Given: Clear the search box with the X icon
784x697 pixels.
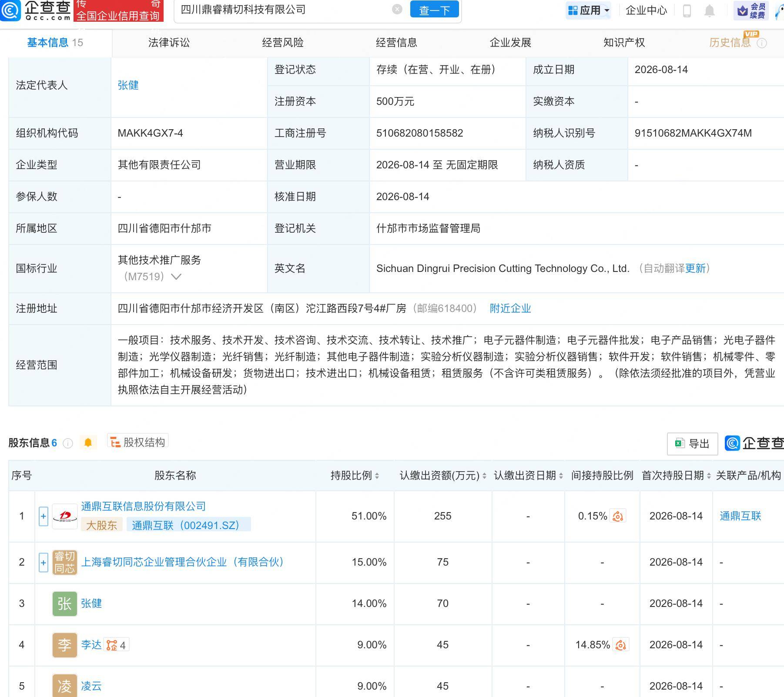Looking at the screenshot, I should [x=397, y=9].
